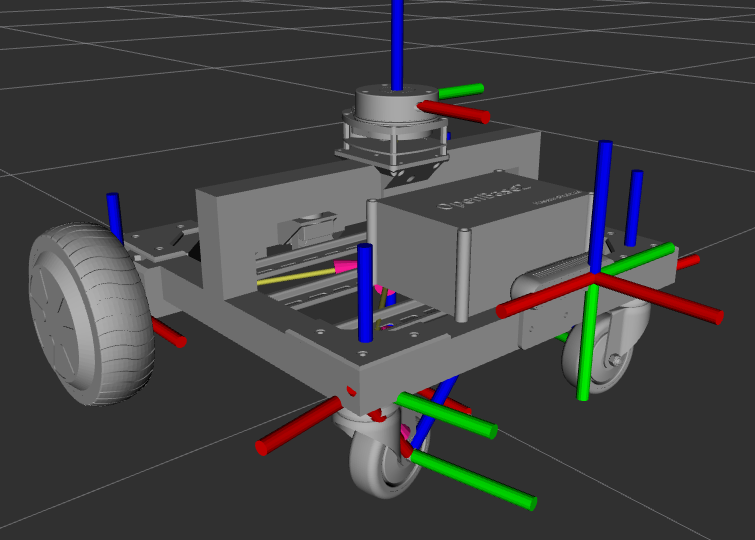
Task: Select the blue axis above drive wheel
Action: [x=115, y=218]
